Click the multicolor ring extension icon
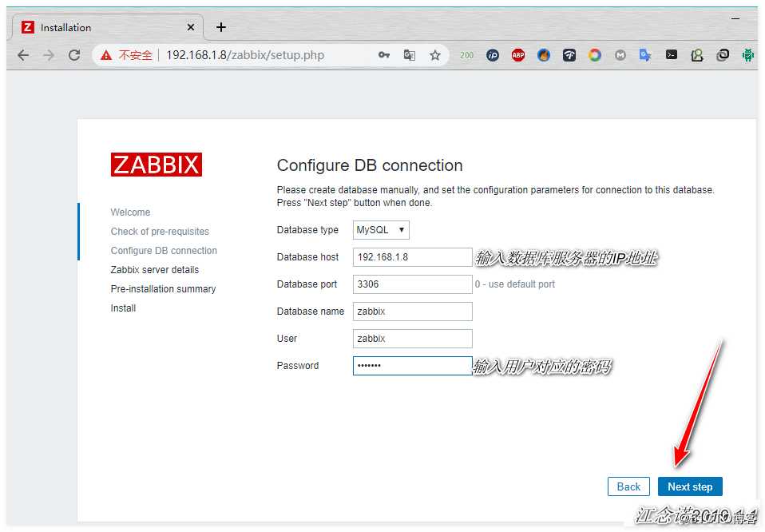The height and width of the screenshot is (532, 765). pos(594,55)
